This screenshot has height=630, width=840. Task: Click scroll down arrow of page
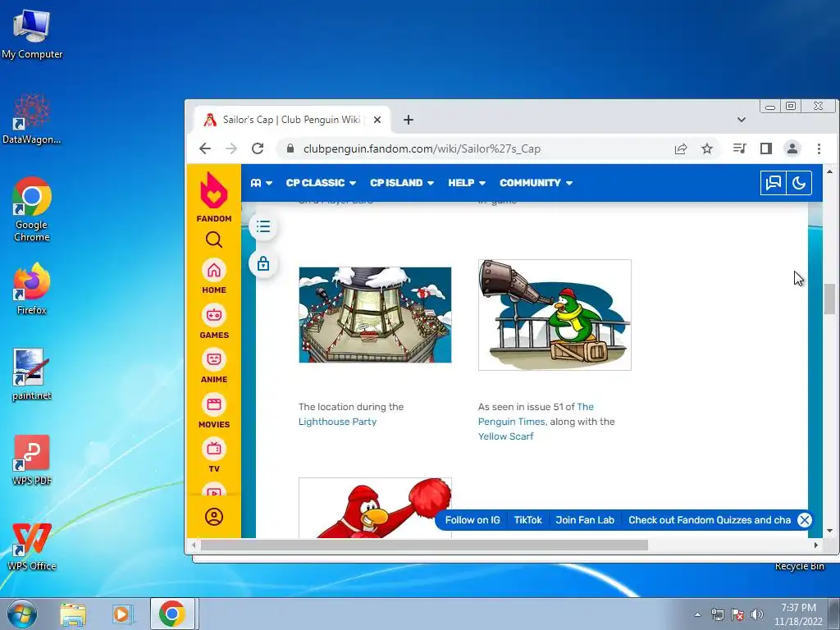(829, 531)
